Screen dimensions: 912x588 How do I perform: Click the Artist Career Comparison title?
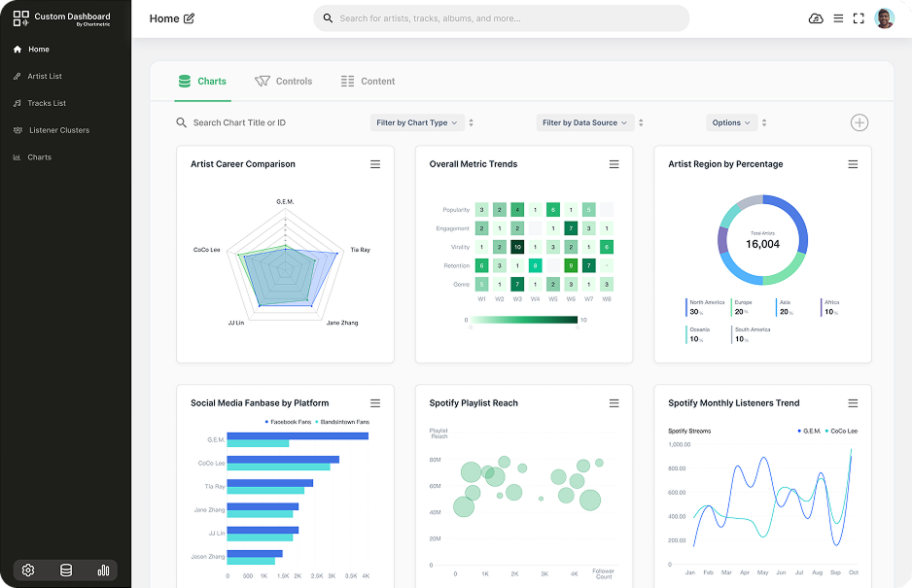click(242, 164)
